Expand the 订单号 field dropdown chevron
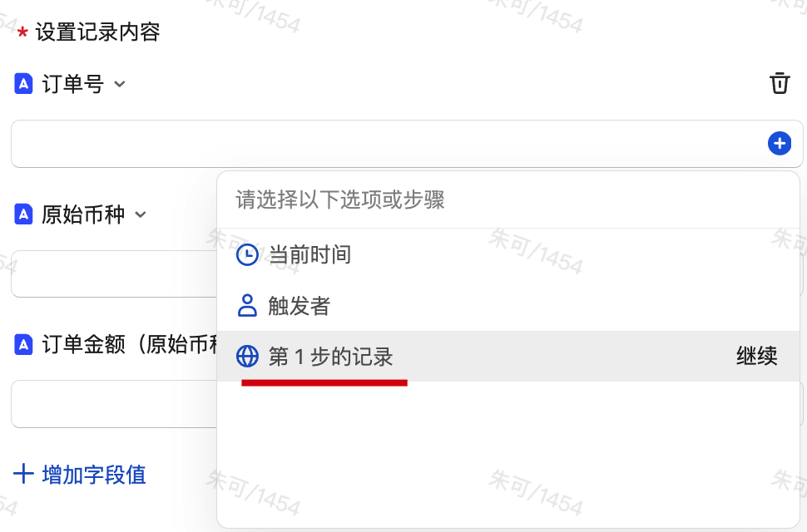The image size is (807, 532). [x=120, y=84]
